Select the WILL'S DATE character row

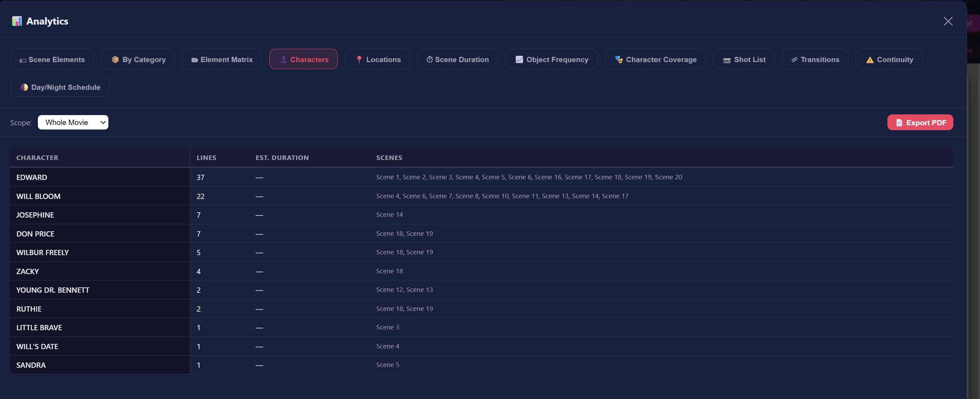[x=482, y=346]
